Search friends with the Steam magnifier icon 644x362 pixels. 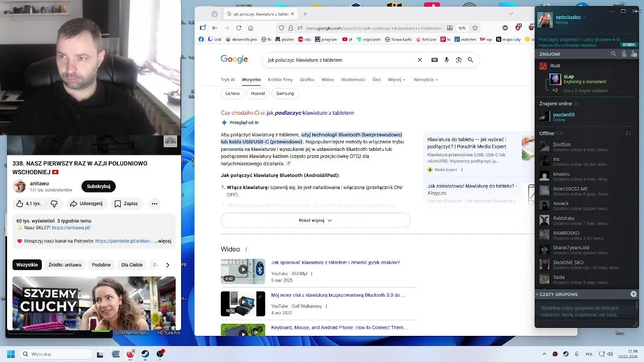click(613, 54)
